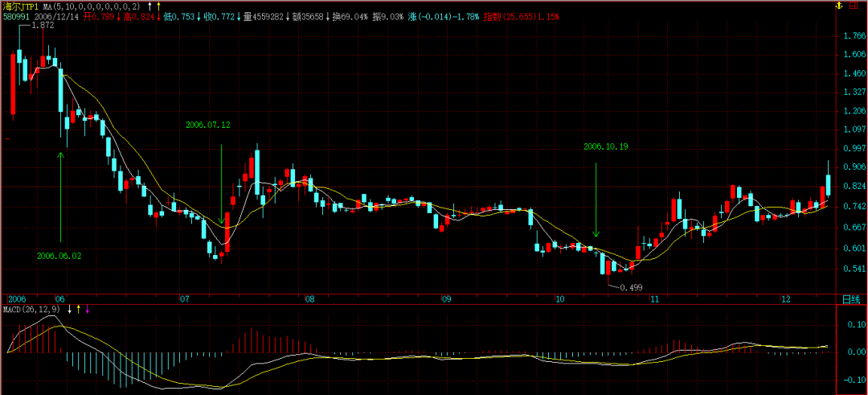Click the amplitude value 振9.03%
Screen dimensions: 868x395
(388, 17)
